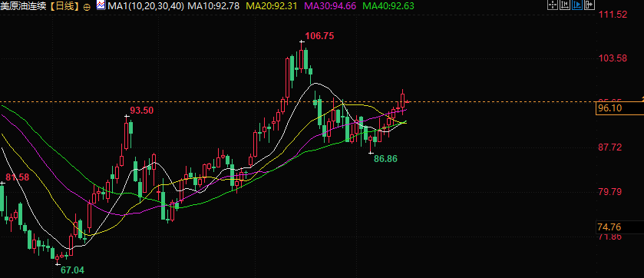Open the MA1(10,20,30,40) parameter settings
The image size is (644, 278).
click(145, 6)
